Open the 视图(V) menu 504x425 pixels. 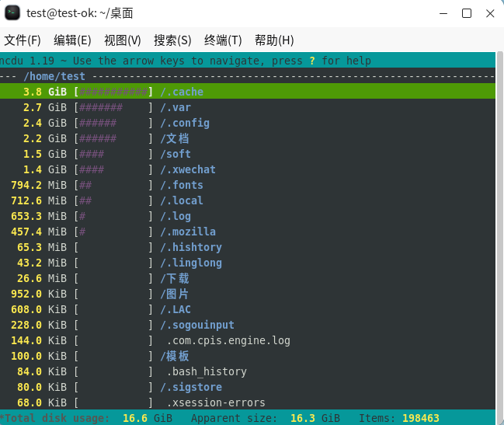pos(123,40)
